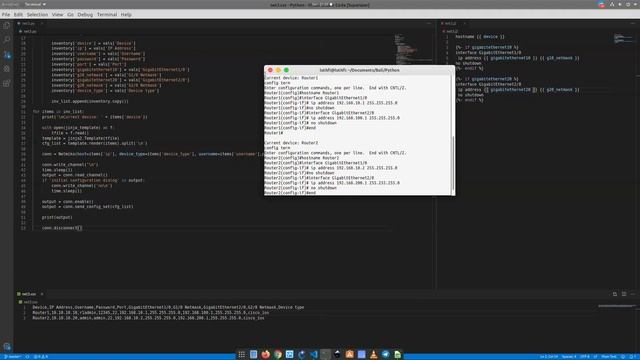Click the Router2 row in the CSV editor
Screen dimensions: 640x360
point(148,318)
